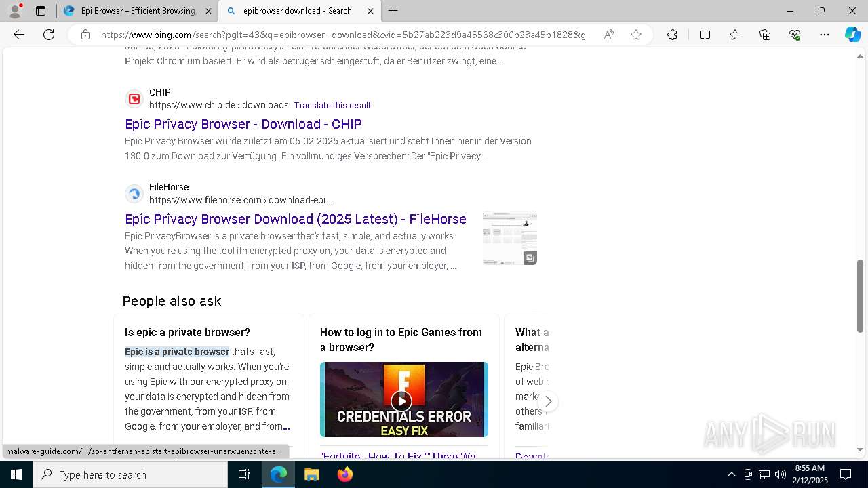Open the notifications action center

pos(846,474)
